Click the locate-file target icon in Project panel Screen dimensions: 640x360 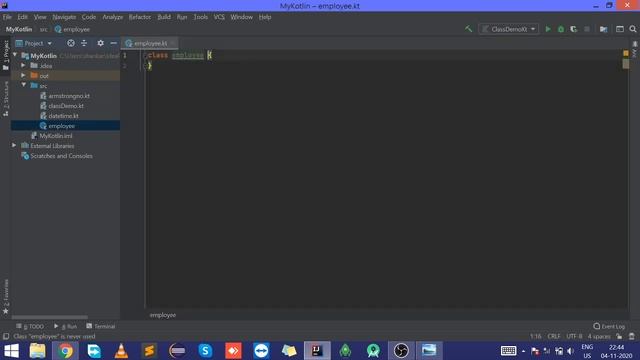coord(71,43)
